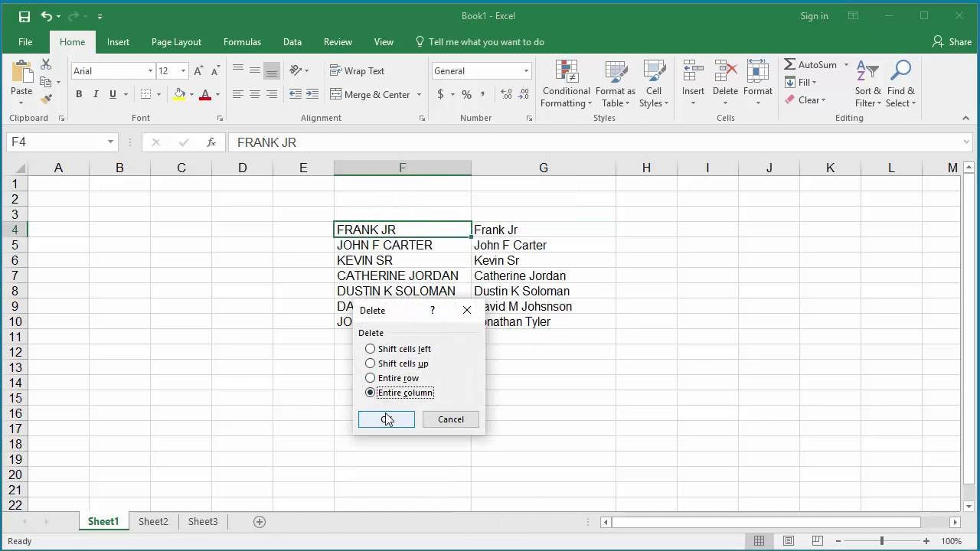Select the Shift cells left option
980x551 pixels.
click(x=398, y=349)
